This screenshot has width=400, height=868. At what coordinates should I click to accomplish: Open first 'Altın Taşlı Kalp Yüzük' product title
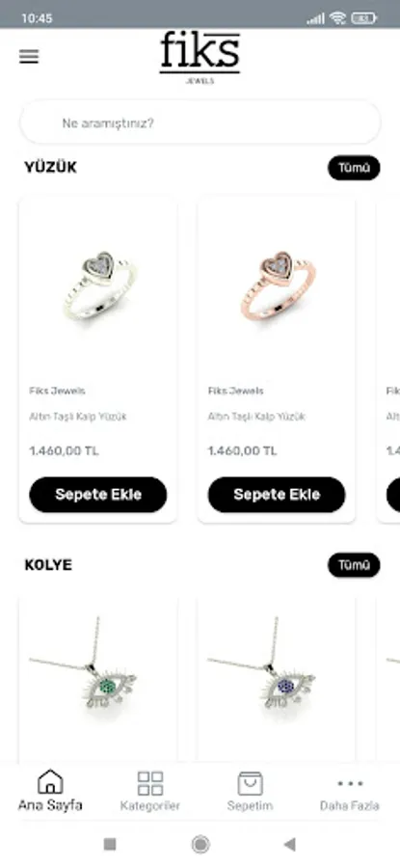coord(78,417)
